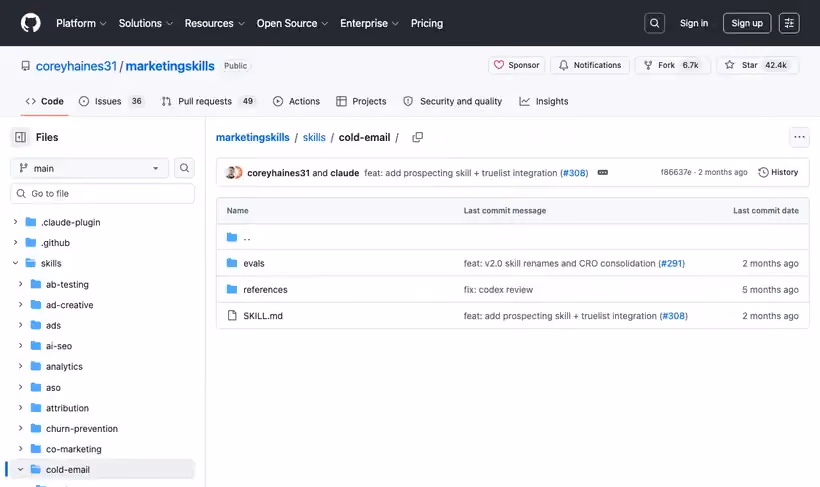Sign up for GitHub

747,23
